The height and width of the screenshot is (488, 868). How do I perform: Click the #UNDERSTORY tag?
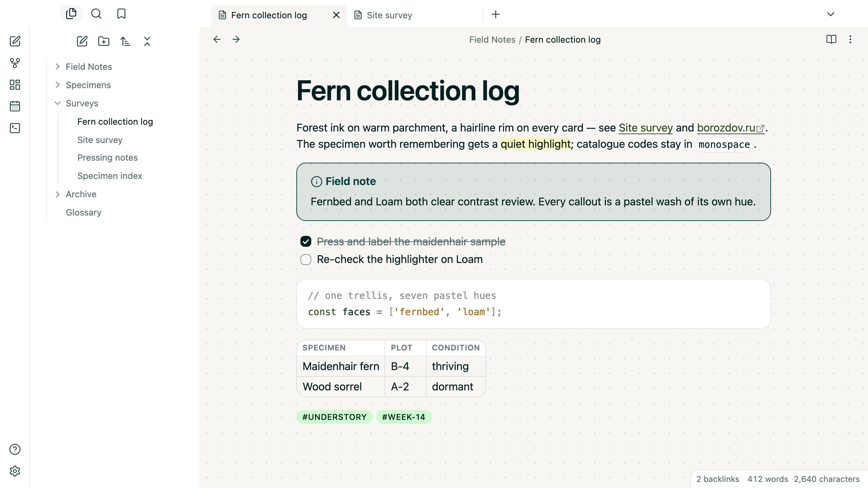(x=334, y=417)
